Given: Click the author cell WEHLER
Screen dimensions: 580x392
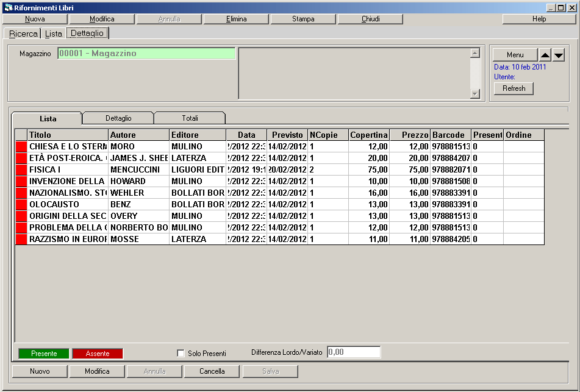Looking at the screenshot, I should point(138,193).
